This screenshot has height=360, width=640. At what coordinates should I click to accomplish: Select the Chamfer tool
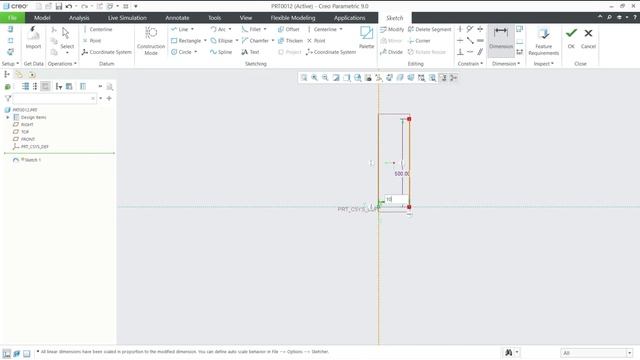coord(255,41)
